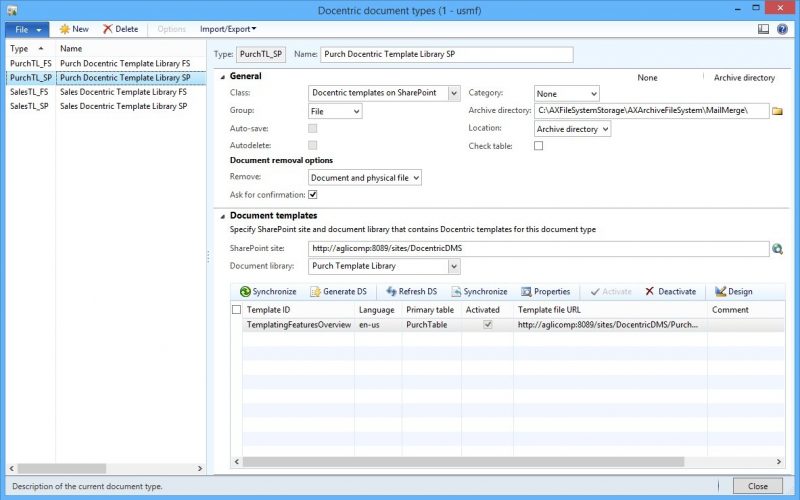Click the Close button
800x500 pixels.
(758, 486)
